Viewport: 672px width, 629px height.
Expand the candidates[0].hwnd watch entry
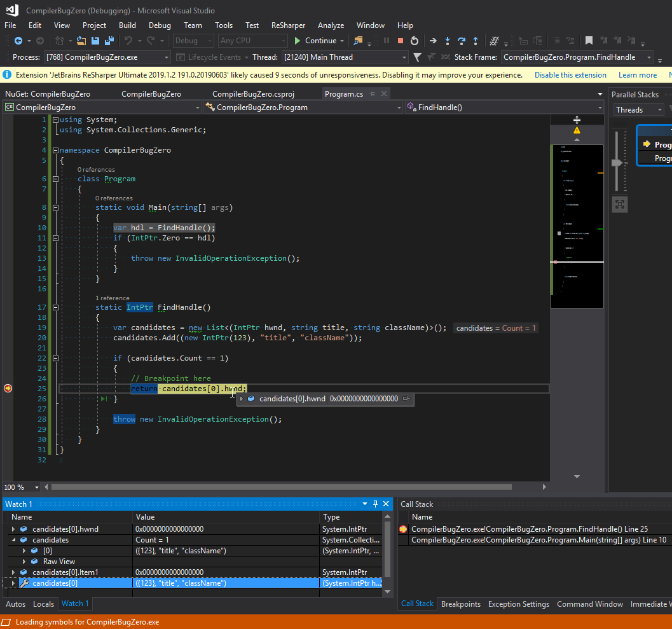(x=13, y=529)
